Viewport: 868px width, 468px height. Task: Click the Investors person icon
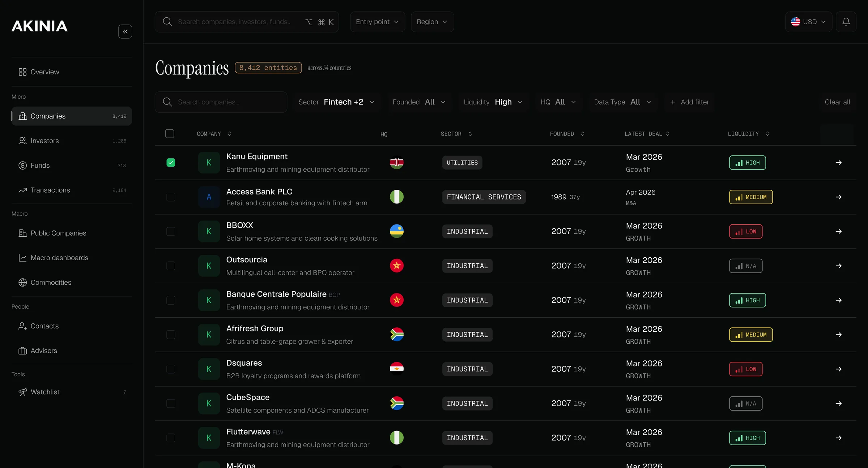click(x=22, y=141)
